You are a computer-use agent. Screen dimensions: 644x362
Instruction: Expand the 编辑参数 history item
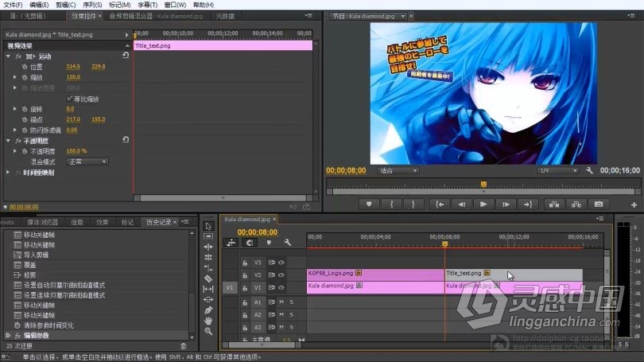pos(8,335)
